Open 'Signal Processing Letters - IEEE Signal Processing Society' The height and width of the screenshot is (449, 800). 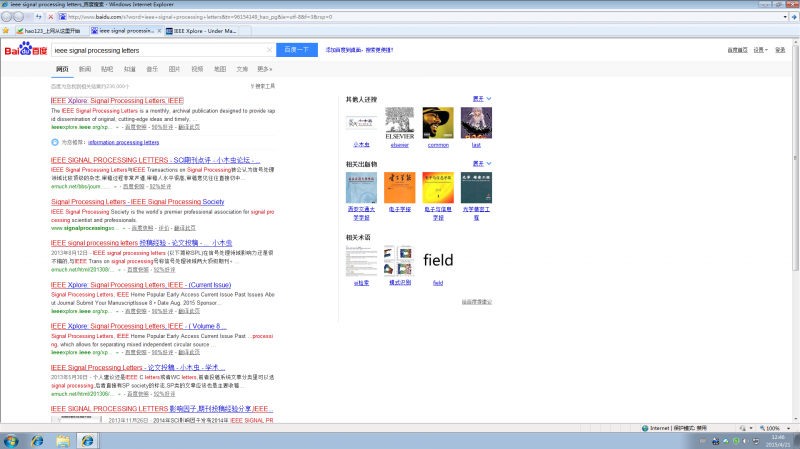tap(137, 202)
